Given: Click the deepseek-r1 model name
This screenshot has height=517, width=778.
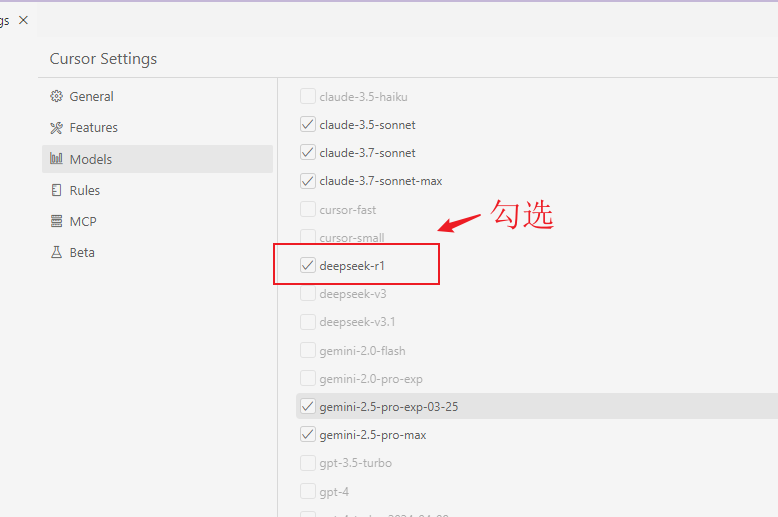Looking at the screenshot, I should pyautogui.click(x=352, y=266).
